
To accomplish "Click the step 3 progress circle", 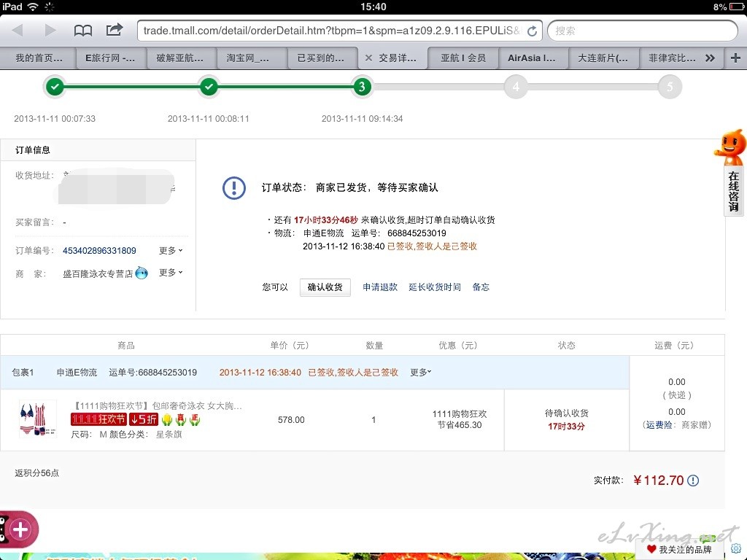I will pos(362,87).
